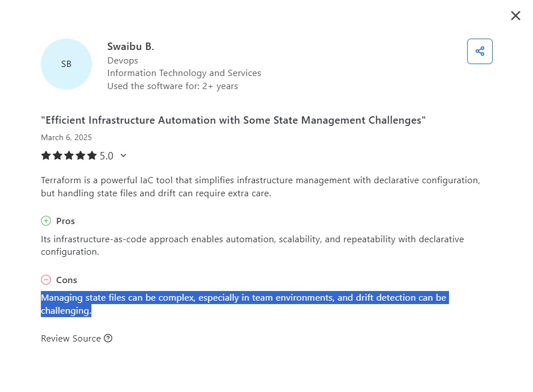Click the Pros section heading
The height and width of the screenshot is (392, 533).
click(65, 221)
